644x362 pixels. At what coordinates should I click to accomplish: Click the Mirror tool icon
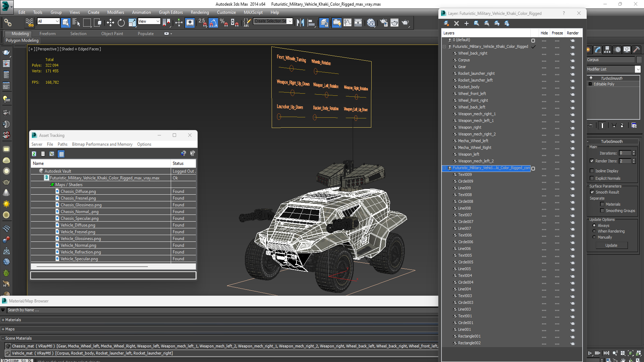[301, 22]
